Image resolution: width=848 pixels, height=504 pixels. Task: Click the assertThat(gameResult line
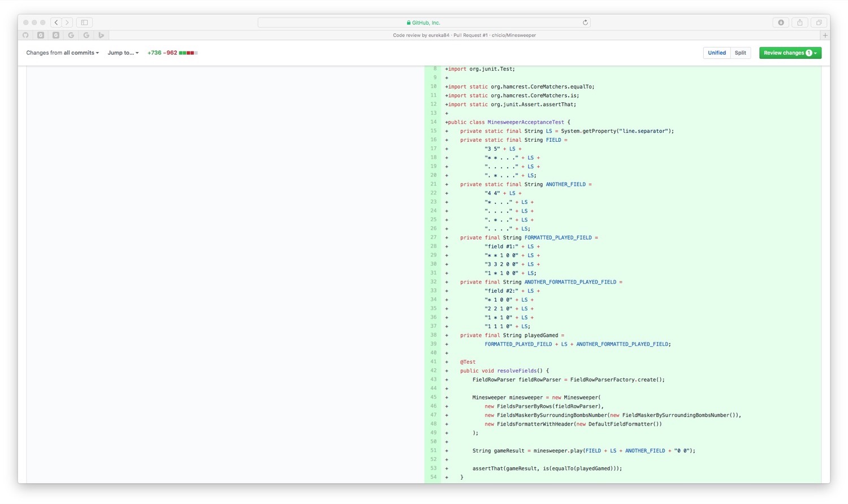[x=547, y=468]
